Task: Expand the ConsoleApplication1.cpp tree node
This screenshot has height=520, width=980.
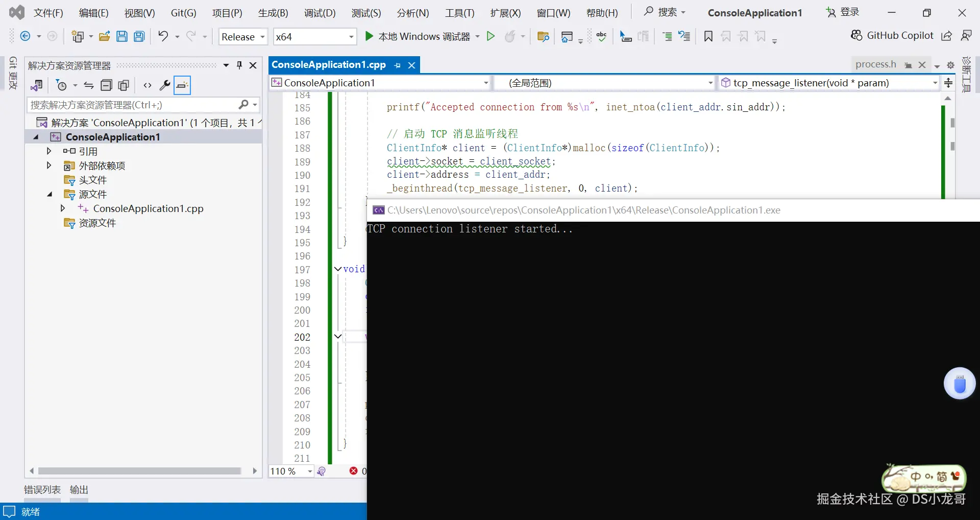Action: pyautogui.click(x=63, y=208)
